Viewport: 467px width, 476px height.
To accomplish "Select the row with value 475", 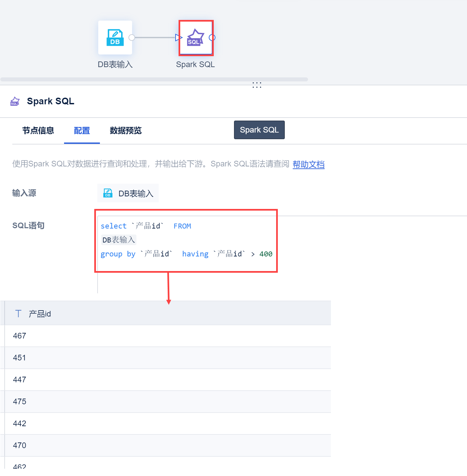I will 168,402.
